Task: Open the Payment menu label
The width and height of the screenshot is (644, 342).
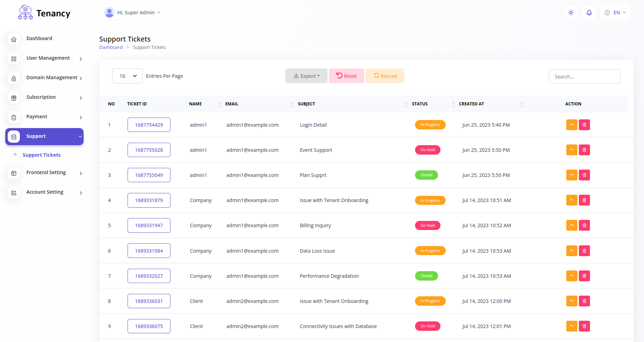Action: point(37,117)
